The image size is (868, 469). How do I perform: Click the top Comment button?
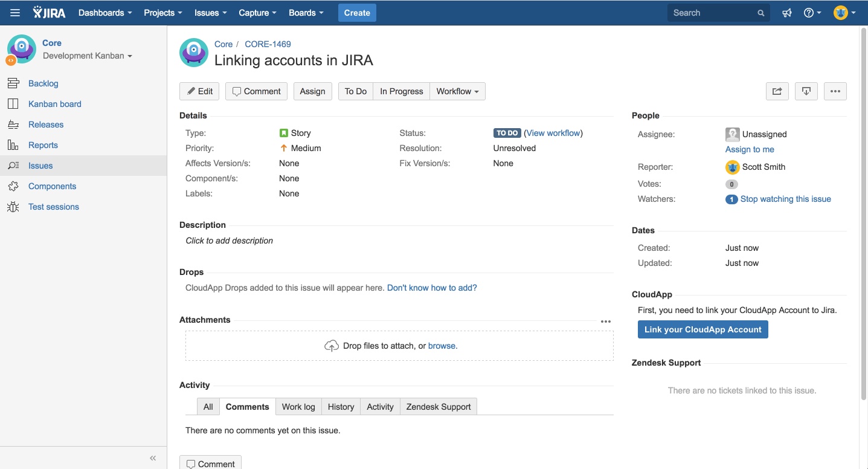pos(256,91)
